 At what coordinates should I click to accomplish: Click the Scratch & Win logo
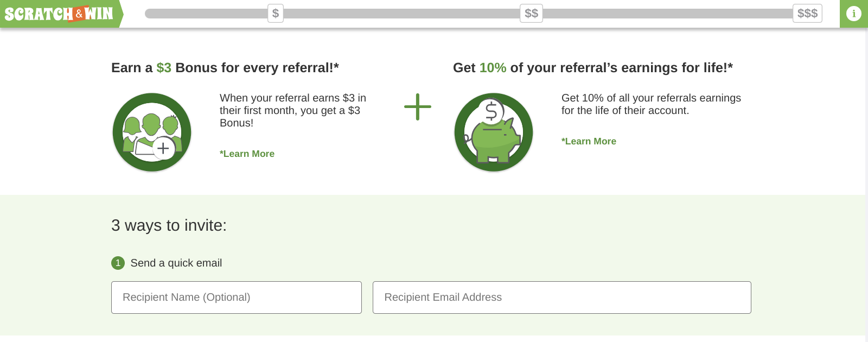(59, 14)
